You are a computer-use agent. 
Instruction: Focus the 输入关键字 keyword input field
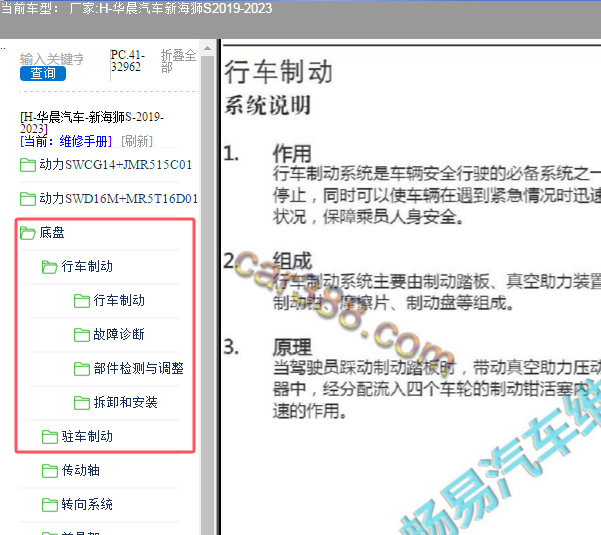(52, 59)
